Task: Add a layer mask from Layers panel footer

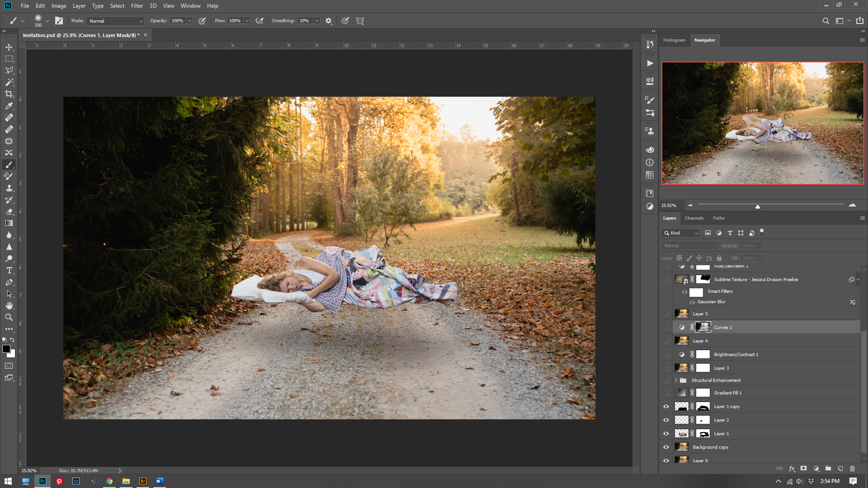Action: click(803, 469)
